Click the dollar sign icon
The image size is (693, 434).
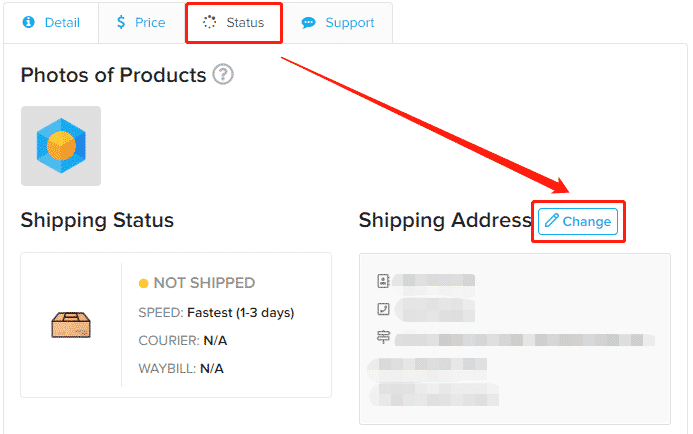121,22
